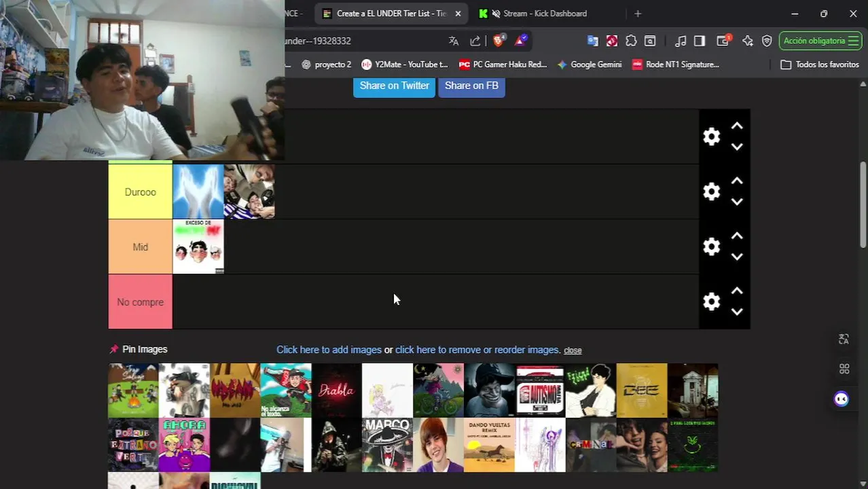Screen dimensions: 868x489
Task: Click the share page icon in address bar
Action: click(475, 41)
